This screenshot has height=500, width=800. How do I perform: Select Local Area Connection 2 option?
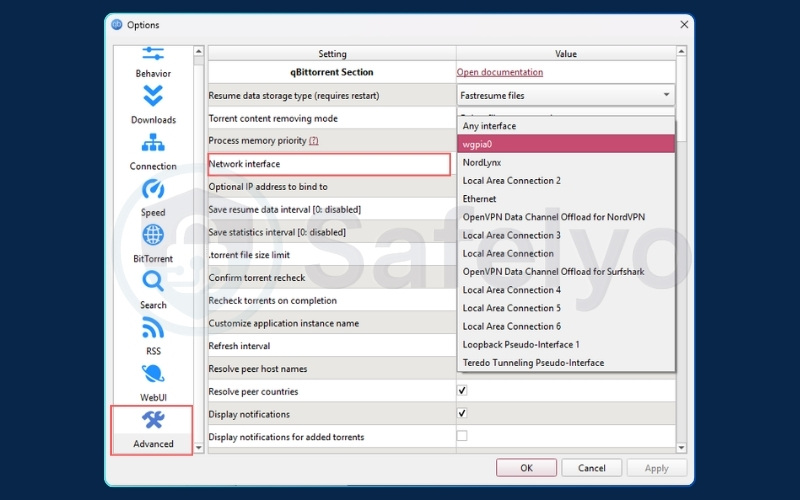click(x=566, y=181)
